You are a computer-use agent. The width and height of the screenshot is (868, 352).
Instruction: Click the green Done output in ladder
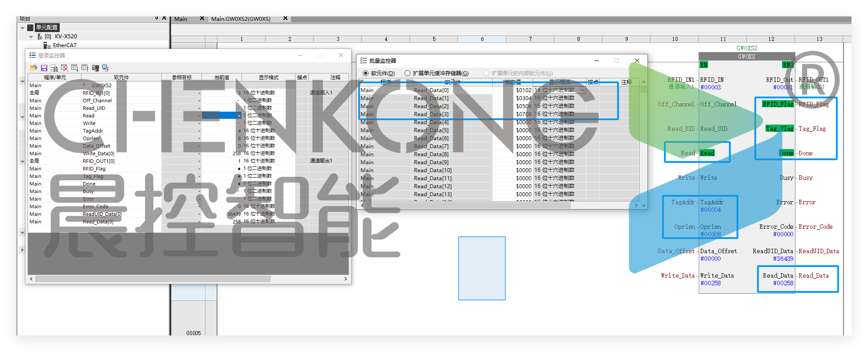pyautogui.click(x=786, y=153)
